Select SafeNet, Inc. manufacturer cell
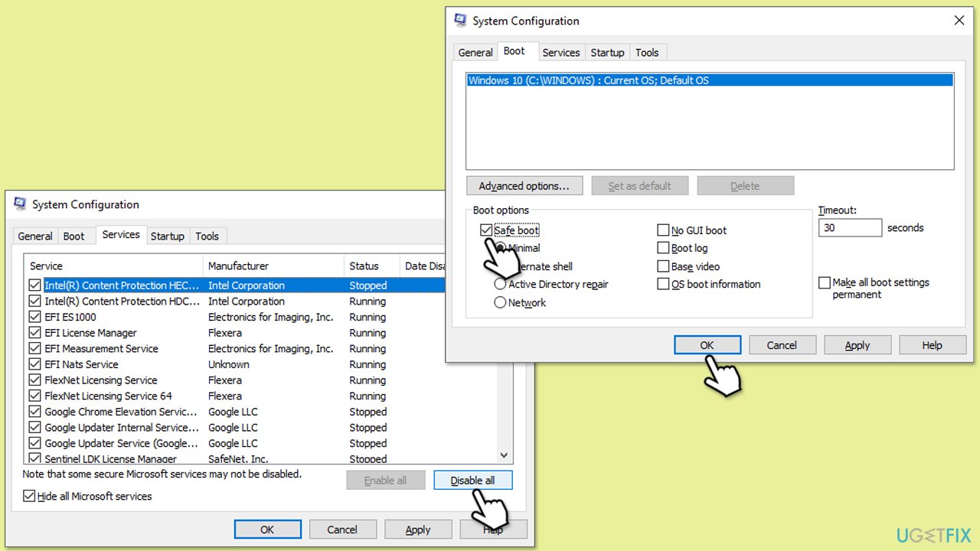The height and width of the screenshot is (551, 980). click(238, 459)
